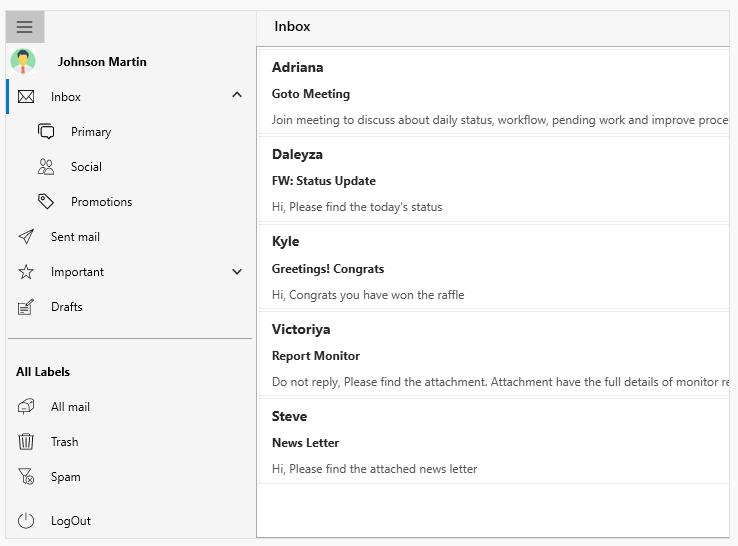Click the Inbox envelope icon
The image size is (738, 546).
pos(26,96)
